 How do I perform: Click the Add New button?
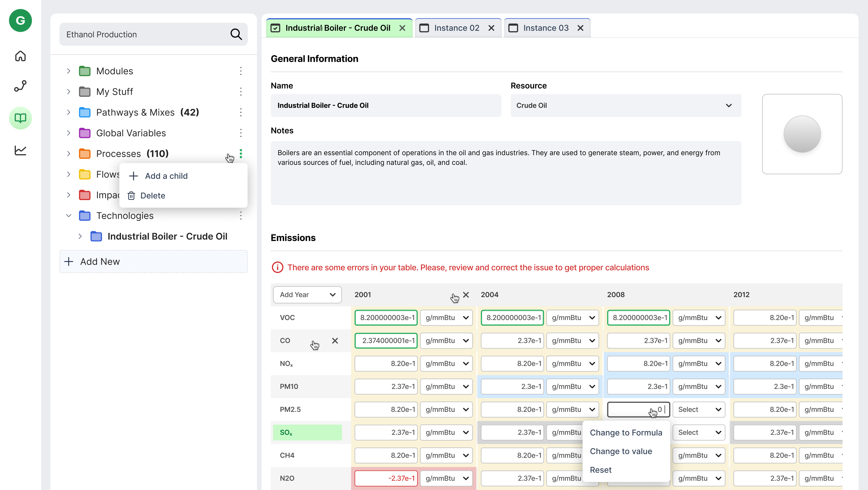(154, 262)
